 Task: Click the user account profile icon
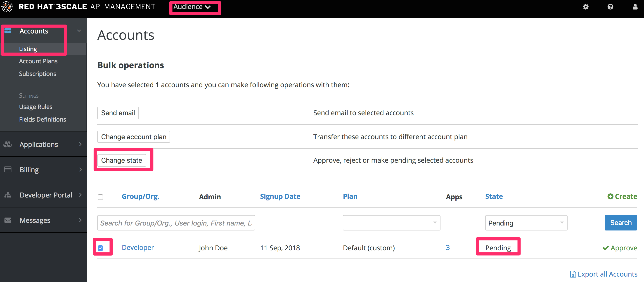tap(635, 7)
